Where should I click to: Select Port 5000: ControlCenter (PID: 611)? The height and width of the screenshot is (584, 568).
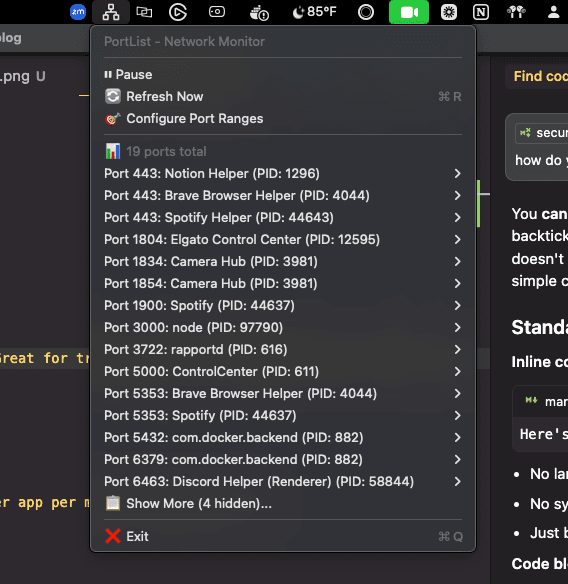[283, 371]
